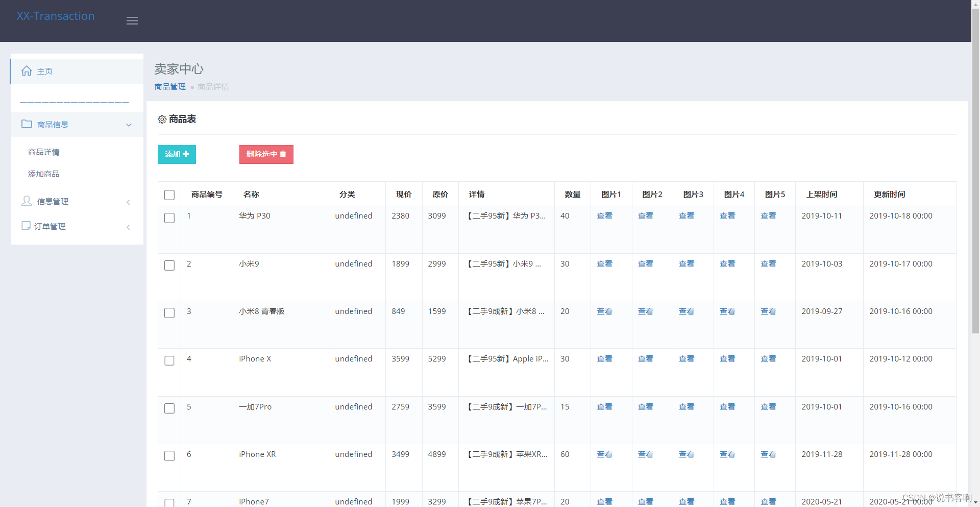The width and height of the screenshot is (980, 507).
Task: View 图片3 for 一加7Pro
Action: (x=687, y=407)
